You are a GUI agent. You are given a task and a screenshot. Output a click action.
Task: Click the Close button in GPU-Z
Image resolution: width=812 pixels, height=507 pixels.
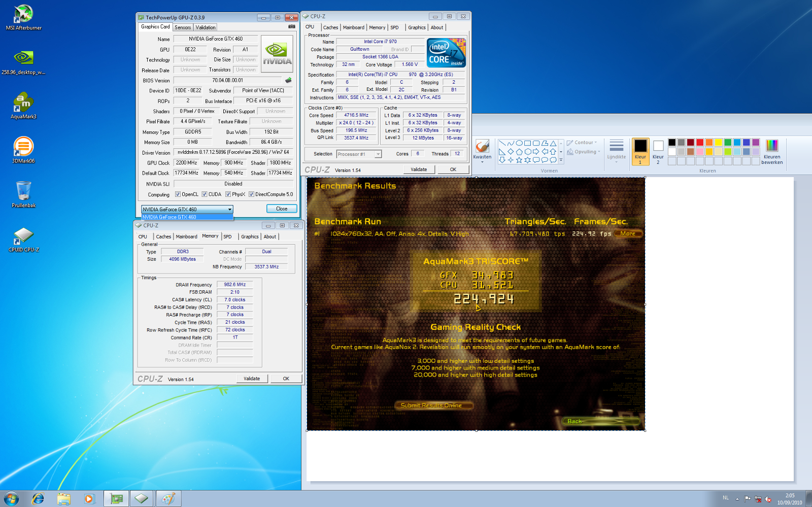pyautogui.click(x=282, y=209)
